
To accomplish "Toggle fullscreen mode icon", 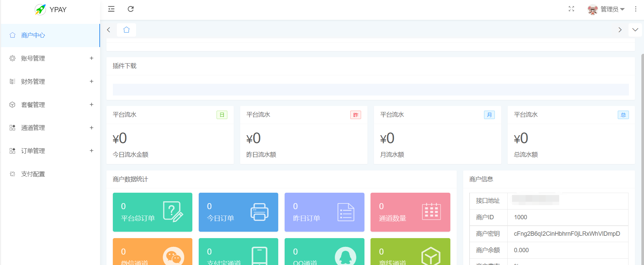I will [571, 9].
